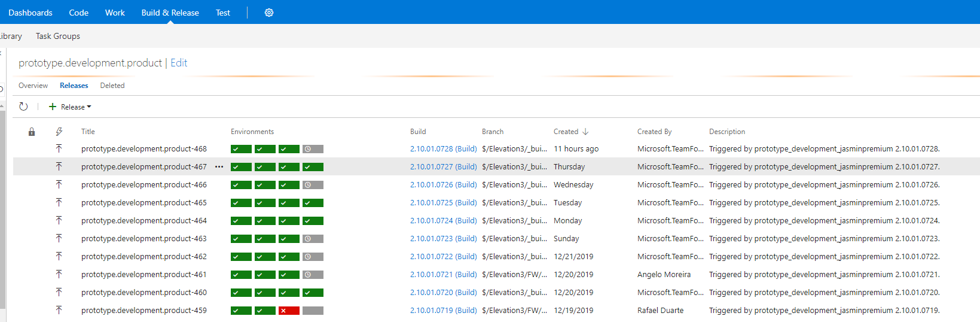
Task: Click the 'Angelo Moreira' creator cell
Action: [664, 275]
